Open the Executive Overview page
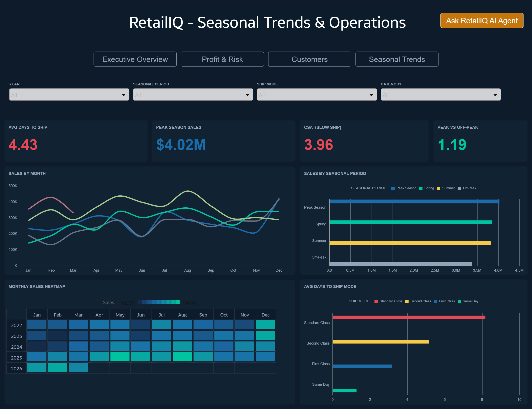The height and width of the screenshot is (409, 532). [135, 59]
